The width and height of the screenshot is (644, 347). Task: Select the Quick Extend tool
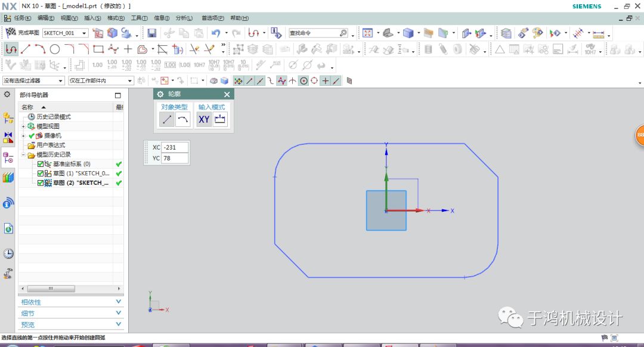click(x=209, y=49)
